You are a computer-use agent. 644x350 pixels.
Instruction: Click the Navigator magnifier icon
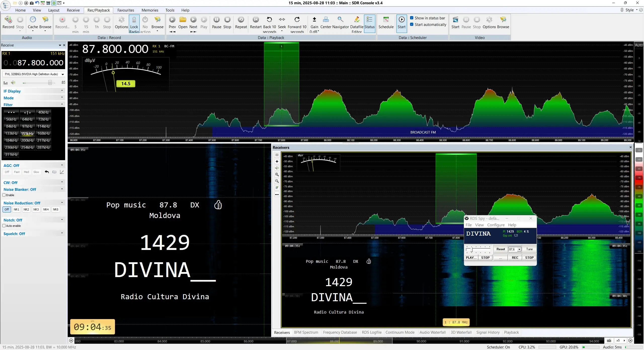tap(340, 20)
